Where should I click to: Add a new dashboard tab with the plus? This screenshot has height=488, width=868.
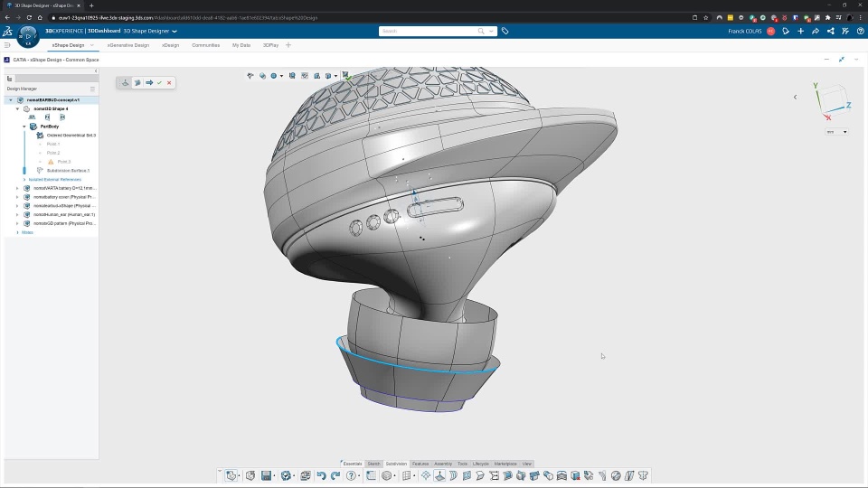(288, 45)
